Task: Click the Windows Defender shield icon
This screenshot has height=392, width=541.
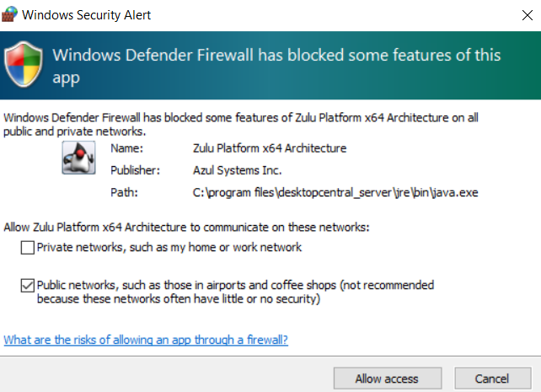Action: pyautogui.click(x=24, y=64)
